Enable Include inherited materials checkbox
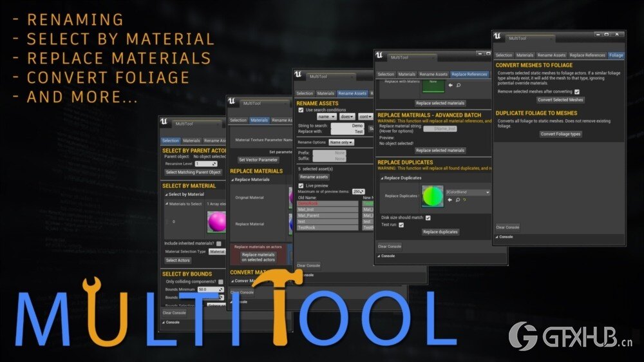 (219, 243)
